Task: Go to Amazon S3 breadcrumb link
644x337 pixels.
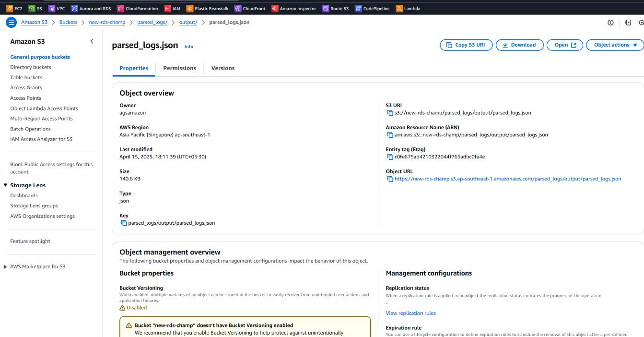Action: [x=34, y=23]
